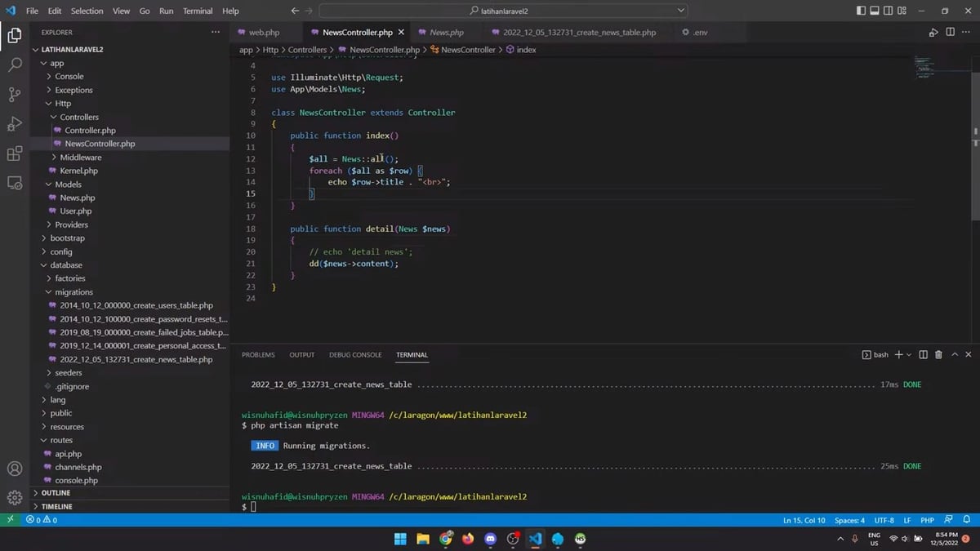The image size is (980, 551).
Task: Open the Source Control view
Action: [x=15, y=95]
